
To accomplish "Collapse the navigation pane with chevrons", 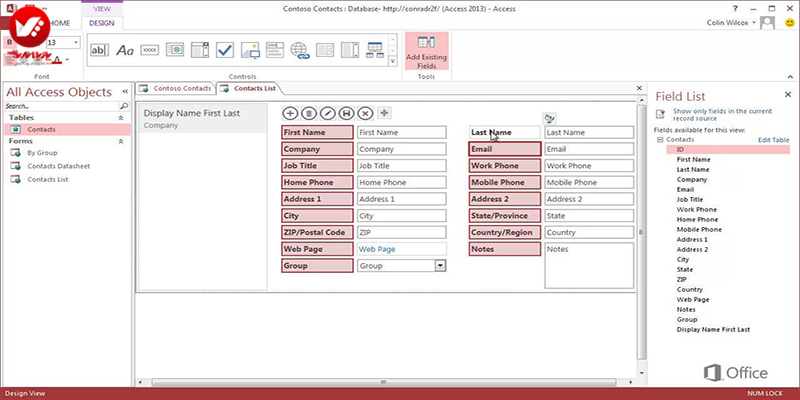I will [125, 92].
